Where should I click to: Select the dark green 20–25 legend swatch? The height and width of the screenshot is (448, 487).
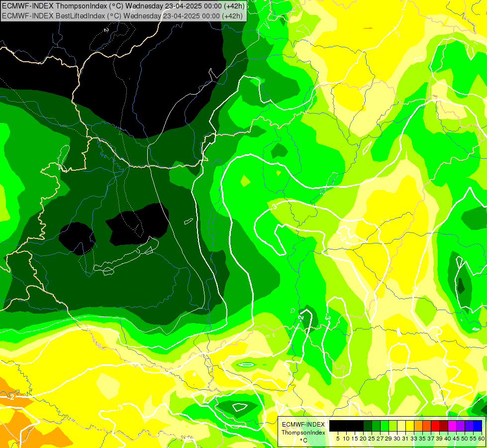pos(368,426)
